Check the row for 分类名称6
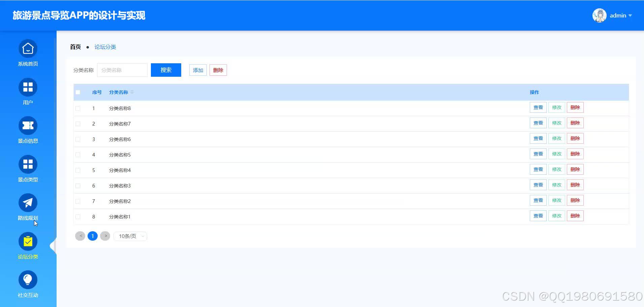 (78, 139)
